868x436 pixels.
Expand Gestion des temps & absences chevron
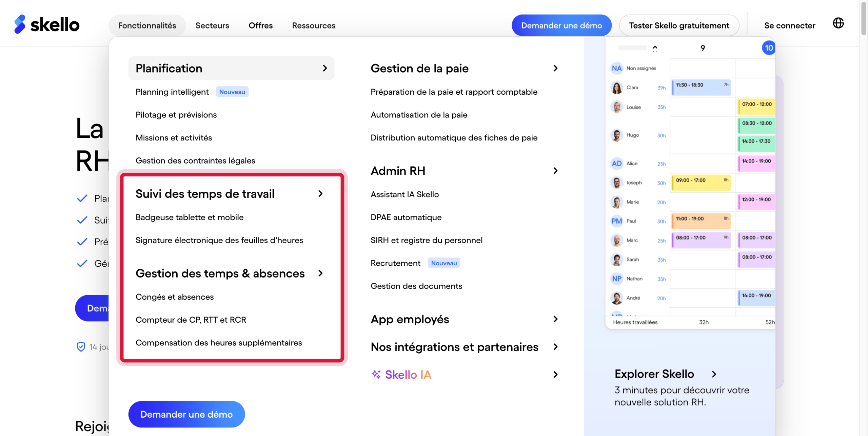click(x=320, y=273)
